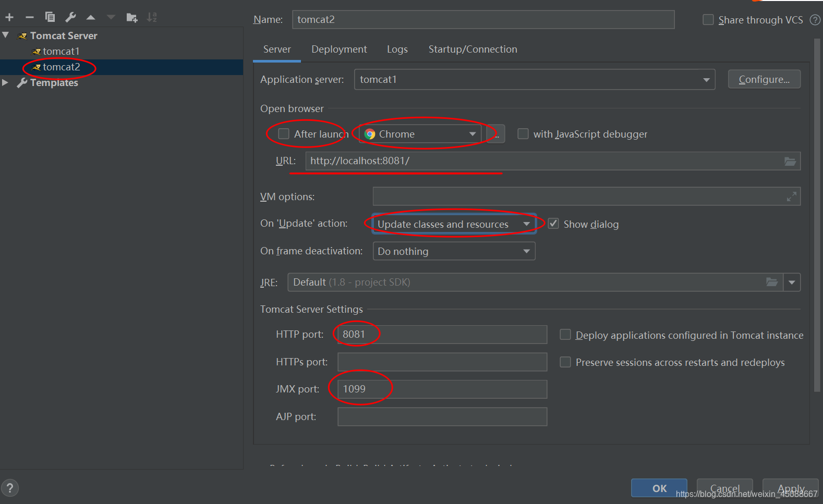Click the browse button next to the Chrome dropdown

[x=496, y=134]
